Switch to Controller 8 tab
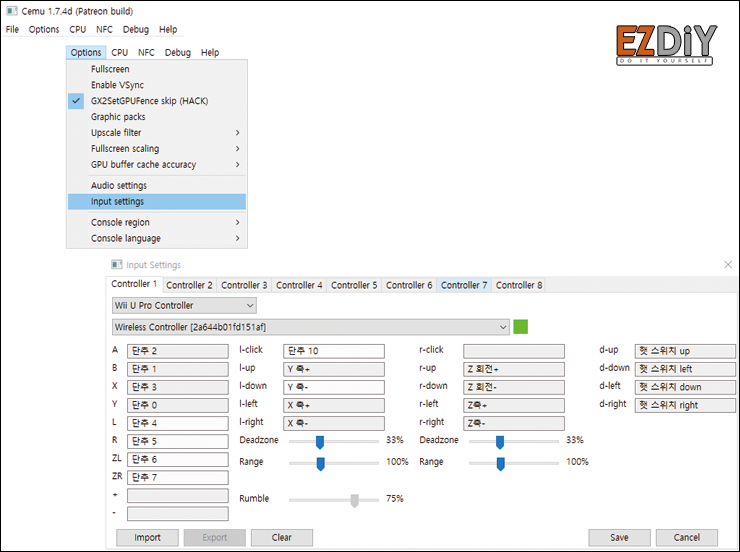The image size is (740, 552). point(519,285)
